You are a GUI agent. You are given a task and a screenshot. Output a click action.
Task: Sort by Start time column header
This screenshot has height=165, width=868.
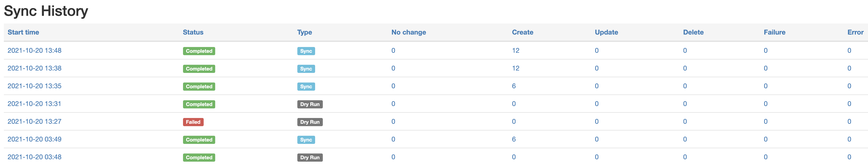[23, 32]
